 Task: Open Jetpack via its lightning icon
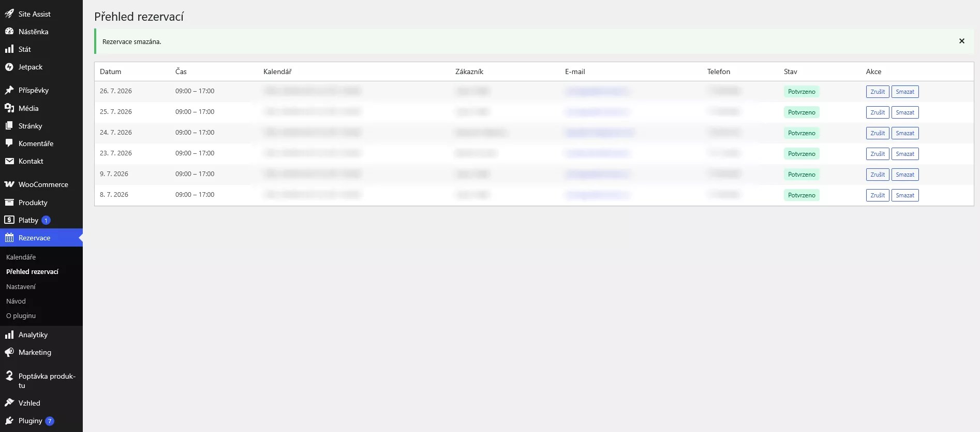pos(9,67)
